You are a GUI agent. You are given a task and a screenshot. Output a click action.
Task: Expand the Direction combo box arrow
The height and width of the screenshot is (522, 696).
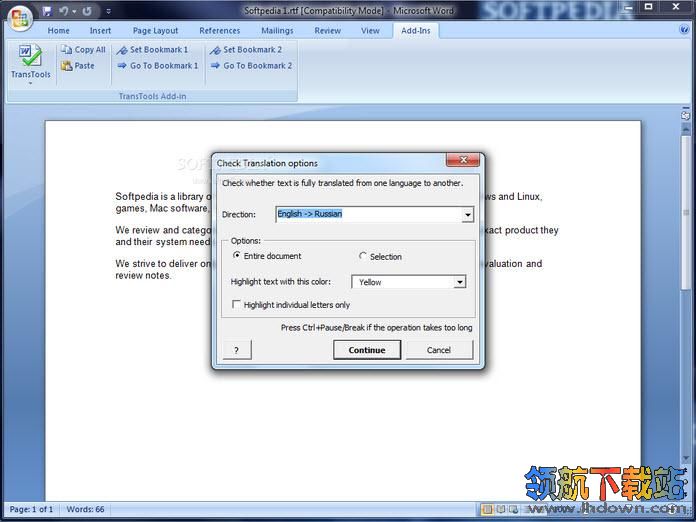(467, 215)
